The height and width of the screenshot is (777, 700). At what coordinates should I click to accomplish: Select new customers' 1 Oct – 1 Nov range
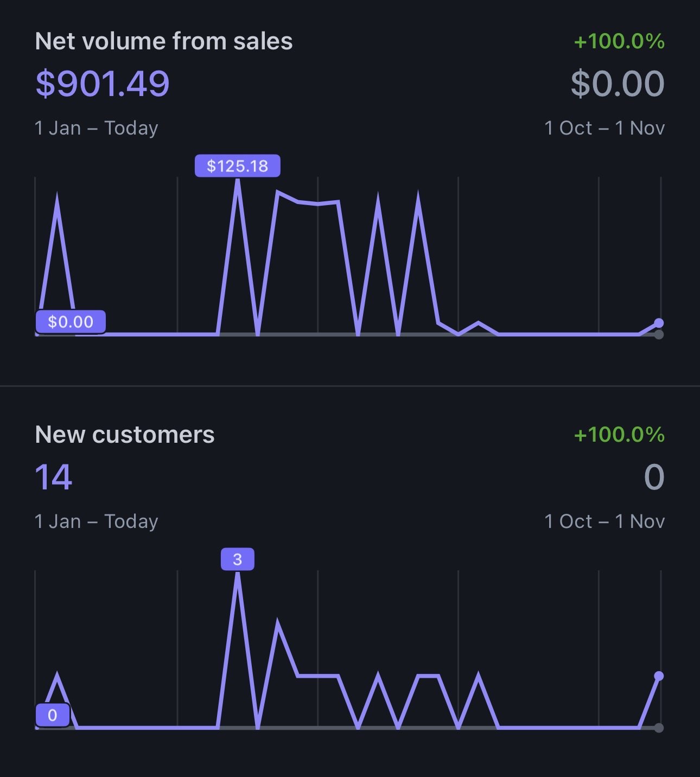[x=604, y=521]
